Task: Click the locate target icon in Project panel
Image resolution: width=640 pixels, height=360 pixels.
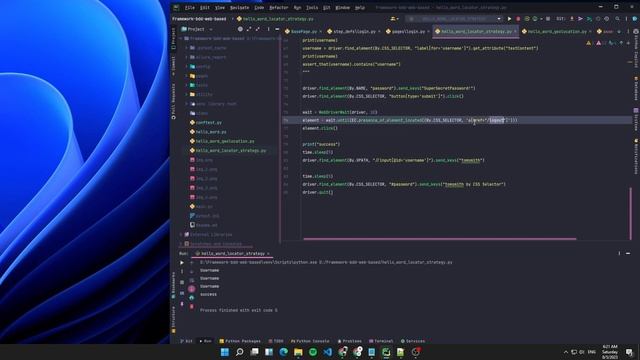Action: click(240, 29)
